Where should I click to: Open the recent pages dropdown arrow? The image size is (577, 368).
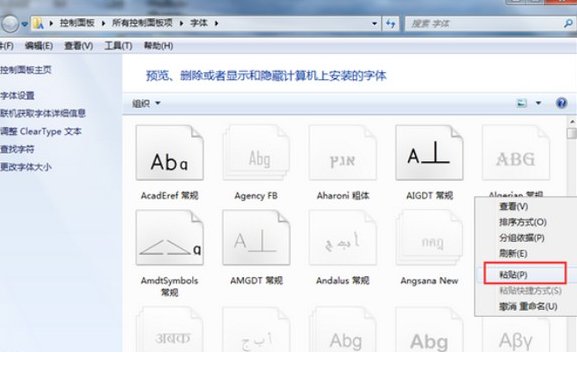coord(25,24)
